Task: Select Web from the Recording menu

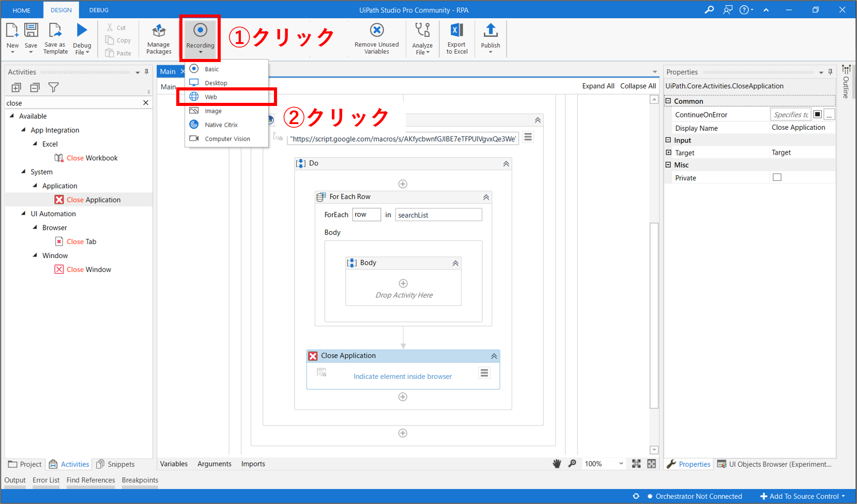Action: point(211,97)
